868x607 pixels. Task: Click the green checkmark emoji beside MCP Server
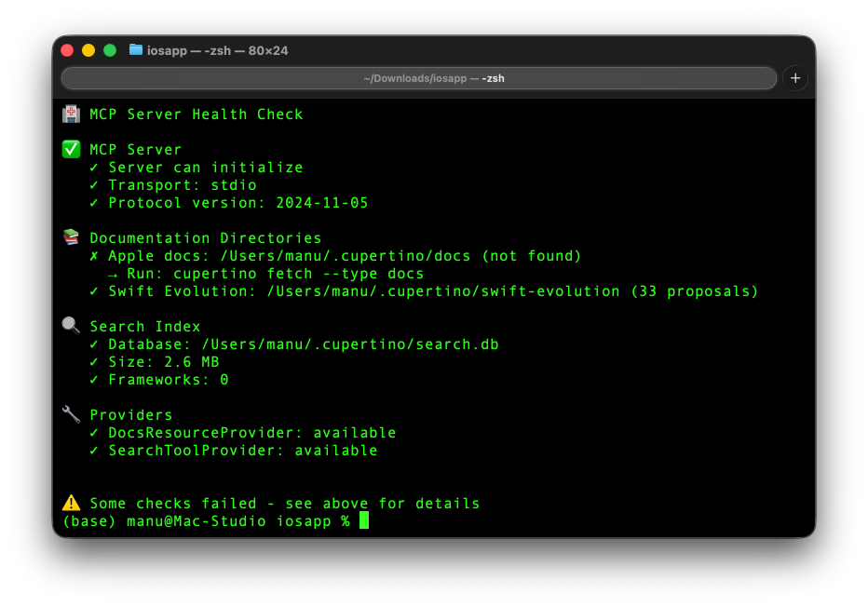point(71,150)
